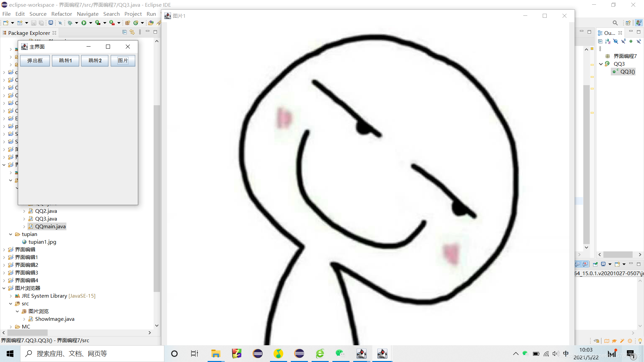Click the Run External Tools icon
Viewport: 644px width, 362px height.
coord(112,23)
